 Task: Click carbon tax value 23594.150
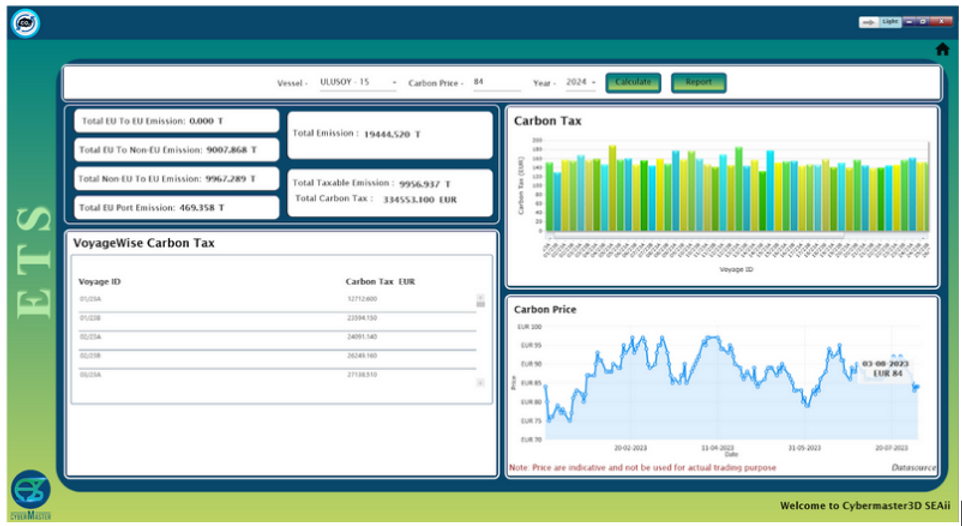[x=362, y=319]
